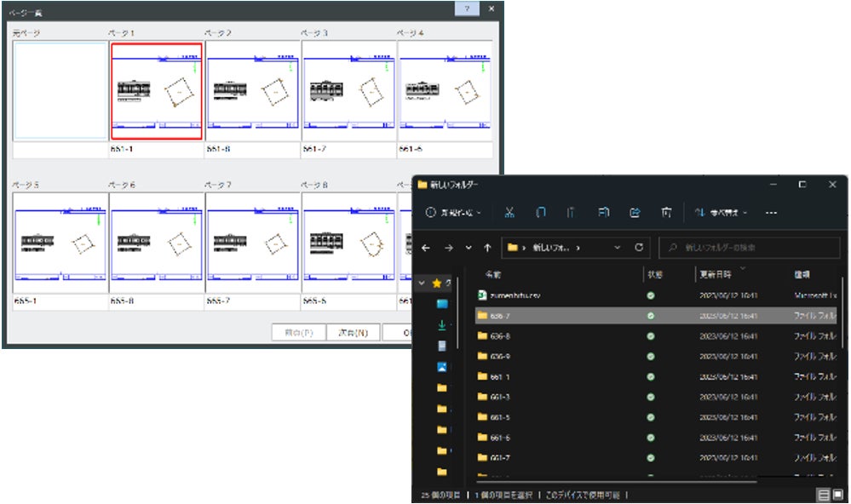Click the Quick access star icon in sidebar
This screenshot has width=851, height=504.
coord(437,283)
